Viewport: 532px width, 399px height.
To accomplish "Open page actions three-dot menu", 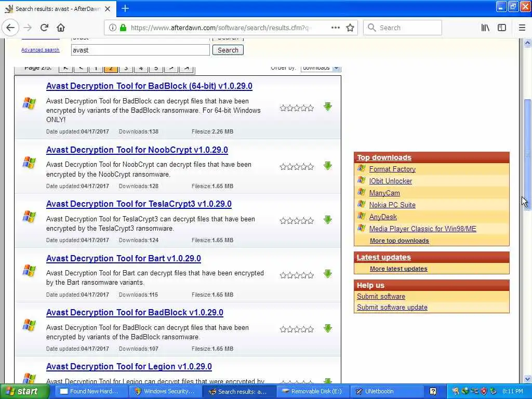I will point(335,28).
